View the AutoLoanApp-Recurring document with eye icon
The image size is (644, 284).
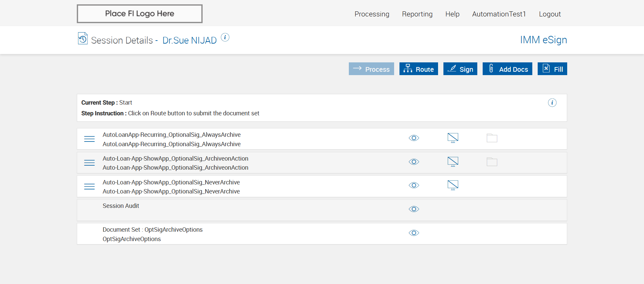414,138
